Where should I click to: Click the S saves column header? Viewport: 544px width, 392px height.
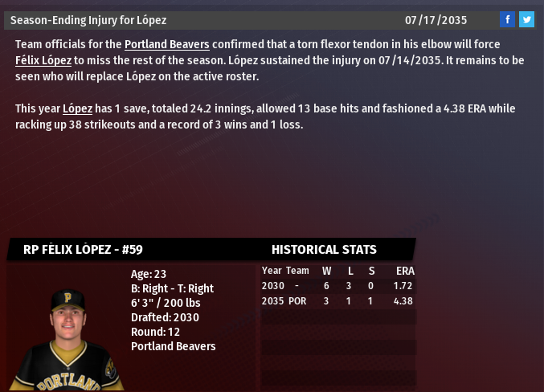tap(371, 271)
